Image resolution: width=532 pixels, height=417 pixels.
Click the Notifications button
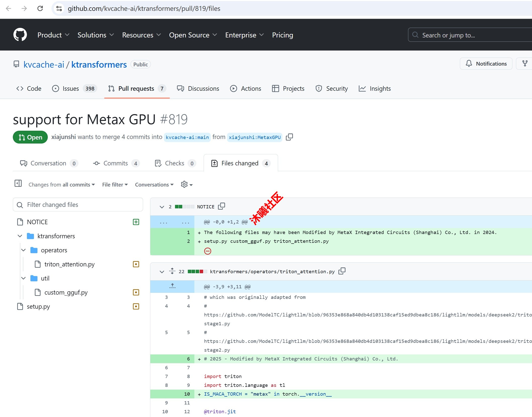[x=486, y=64]
